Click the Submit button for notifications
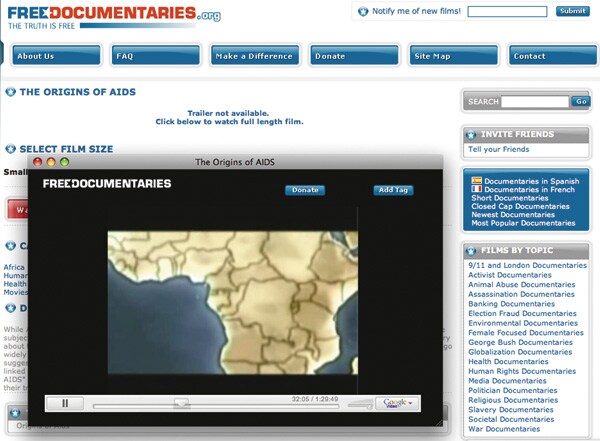The image size is (600, 441). coord(572,11)
